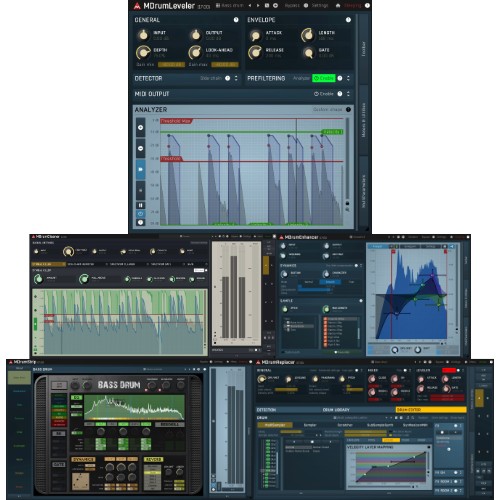Click EQ button in MDrumStrip

pos(76,398)
